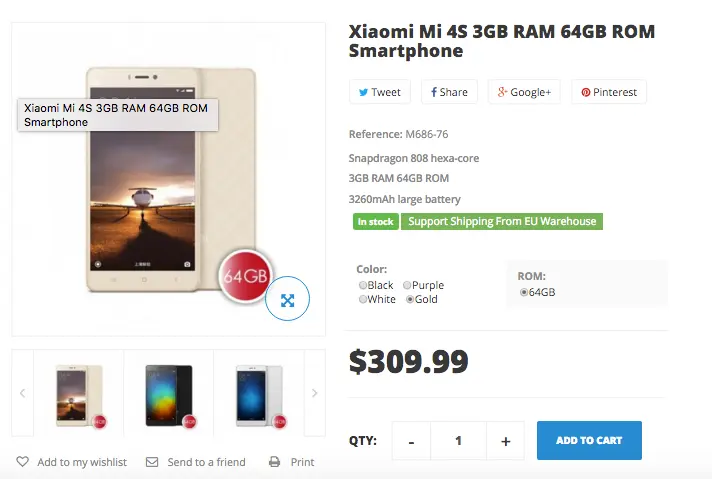
Task: Choose the White color radio button
Action: (363, 299)
